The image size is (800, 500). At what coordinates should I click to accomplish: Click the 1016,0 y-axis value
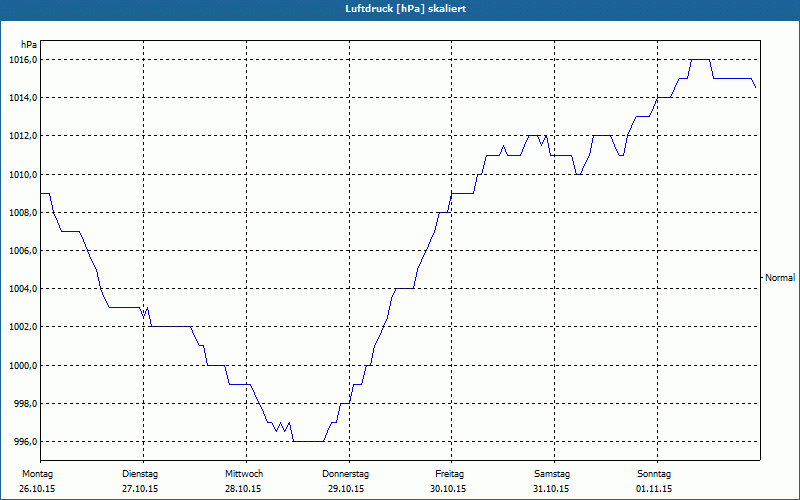tap(23, 60)
